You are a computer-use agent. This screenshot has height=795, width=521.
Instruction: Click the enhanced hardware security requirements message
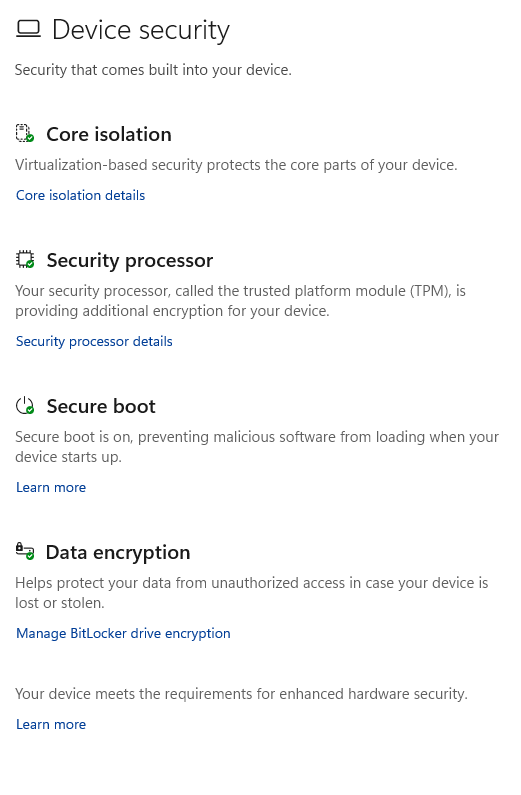tap(241, 694)
